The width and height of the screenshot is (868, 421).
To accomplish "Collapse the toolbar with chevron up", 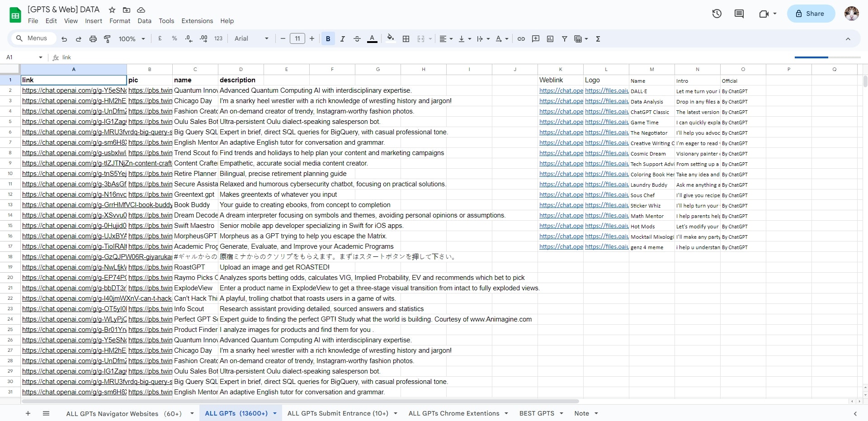I will (x=848, y=39).
